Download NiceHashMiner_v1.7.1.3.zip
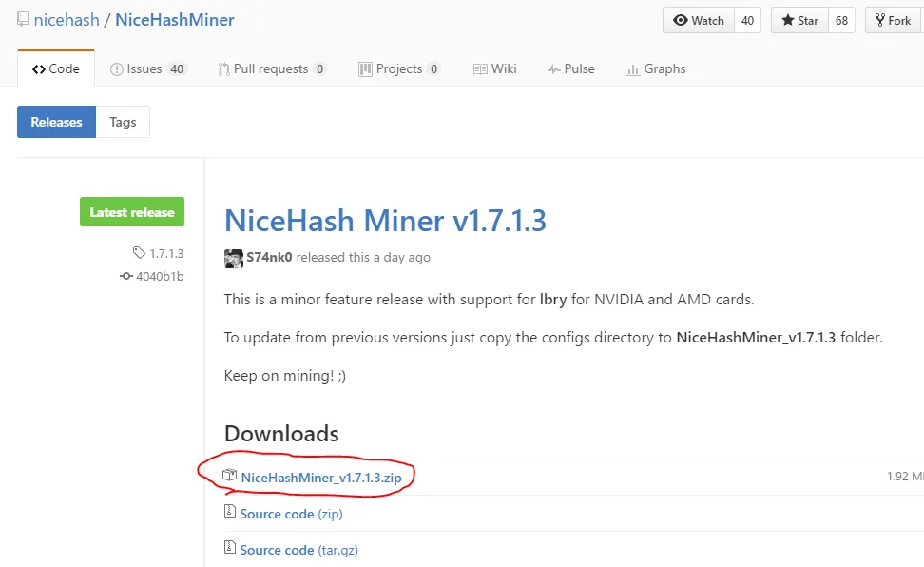924x567 pixels. coord(321,478)
